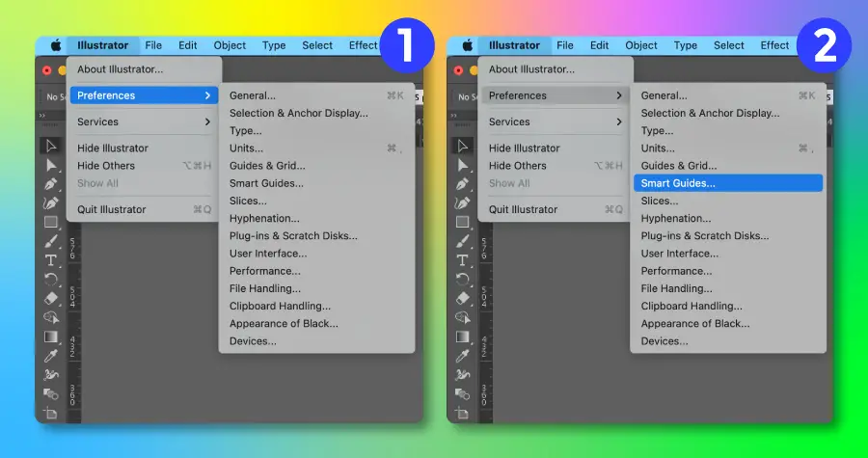
Task: Select the Gradient tool in right window
Action: [x=463, y=337]
